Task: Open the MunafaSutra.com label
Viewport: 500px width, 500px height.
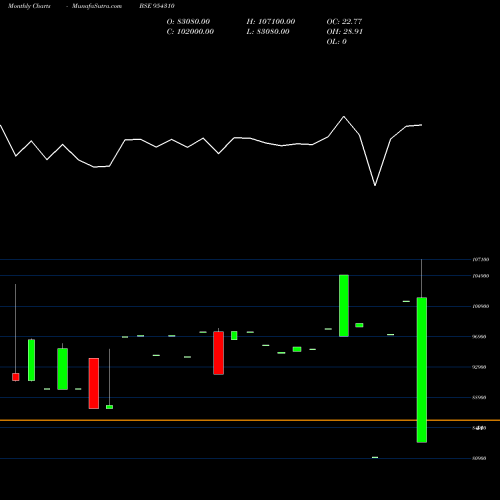Action: (x=97, y=6)
